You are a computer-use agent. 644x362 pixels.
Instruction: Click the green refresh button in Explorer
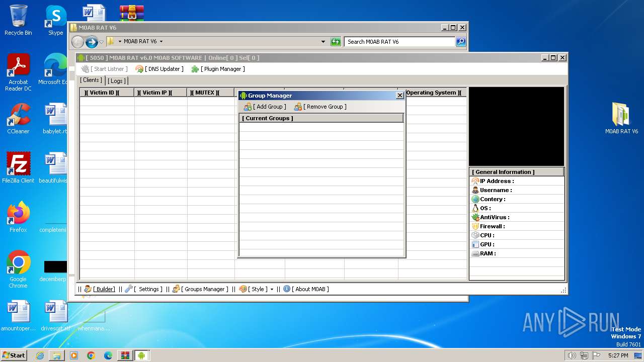pos(336,42)
